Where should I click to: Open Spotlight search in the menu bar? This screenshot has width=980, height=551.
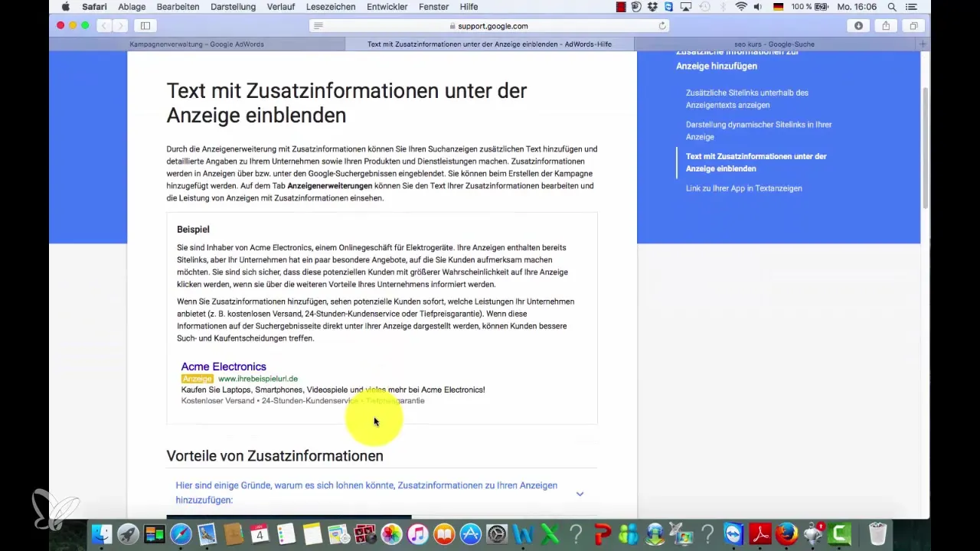click(x=892, y=7)
